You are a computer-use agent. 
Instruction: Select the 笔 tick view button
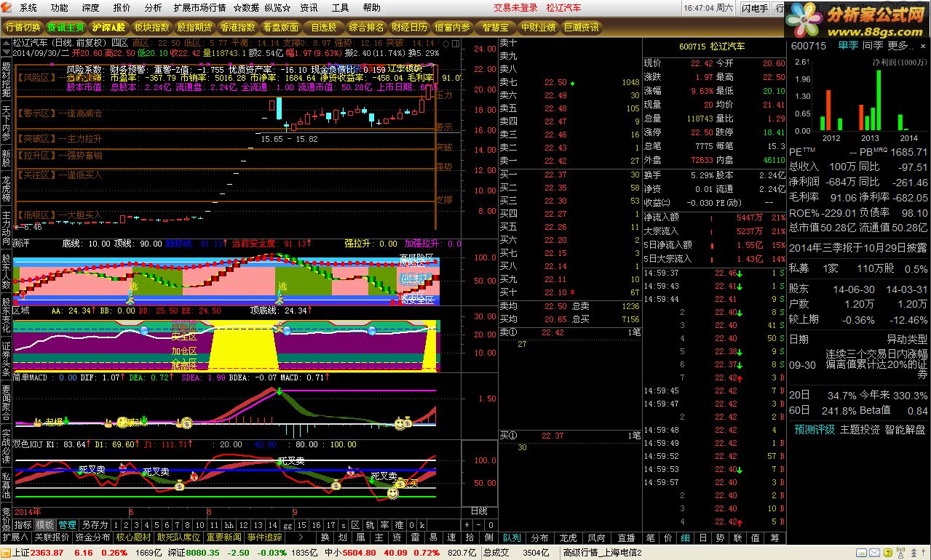[650, 537]
